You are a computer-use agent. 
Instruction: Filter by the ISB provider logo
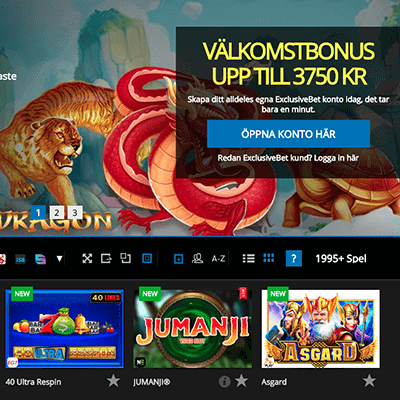[21, 259]
